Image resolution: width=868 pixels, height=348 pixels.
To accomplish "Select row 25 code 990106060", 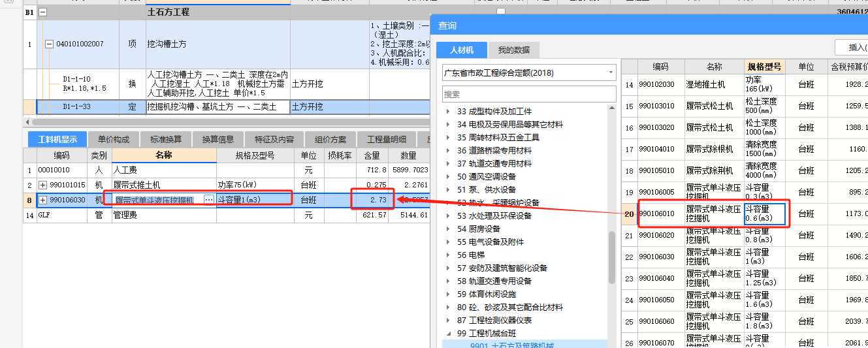I will (744, 321).
